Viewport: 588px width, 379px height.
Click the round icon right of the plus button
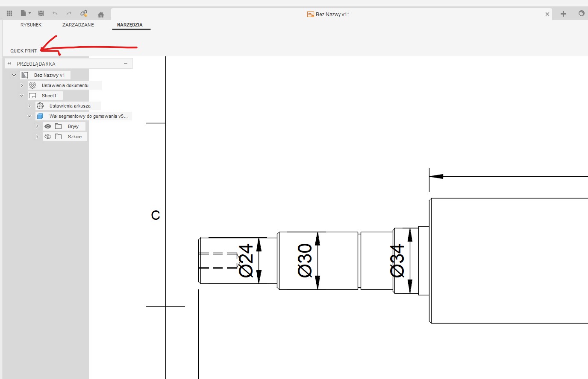pos(581,14)
